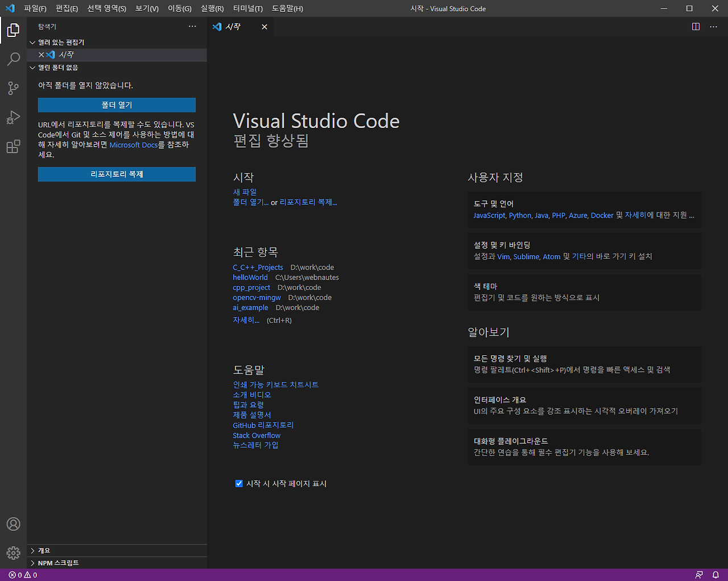728x581 pixels.
Task: Collapse the 열린 폴더 없음 section
Action: (117, 68)
